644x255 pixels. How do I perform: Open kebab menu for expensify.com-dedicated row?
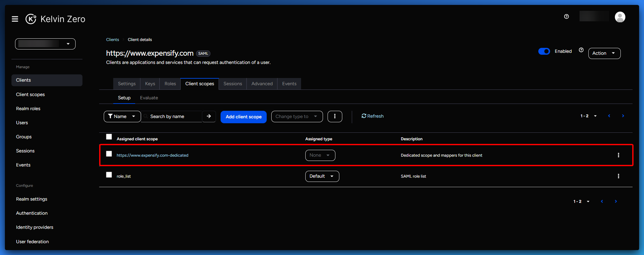(618, 155)
